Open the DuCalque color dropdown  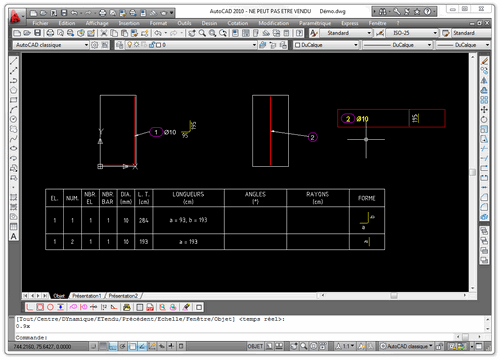coord(326,45)
